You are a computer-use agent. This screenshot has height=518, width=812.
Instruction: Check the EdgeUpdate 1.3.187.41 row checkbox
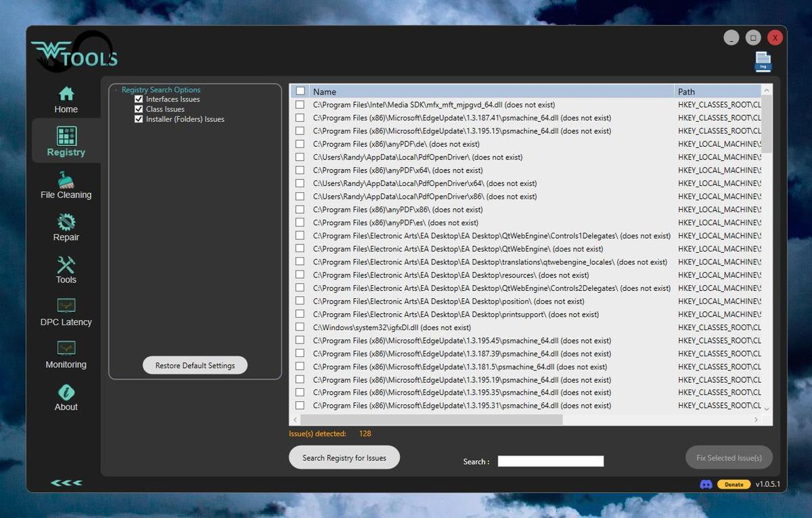coord(300,118)
